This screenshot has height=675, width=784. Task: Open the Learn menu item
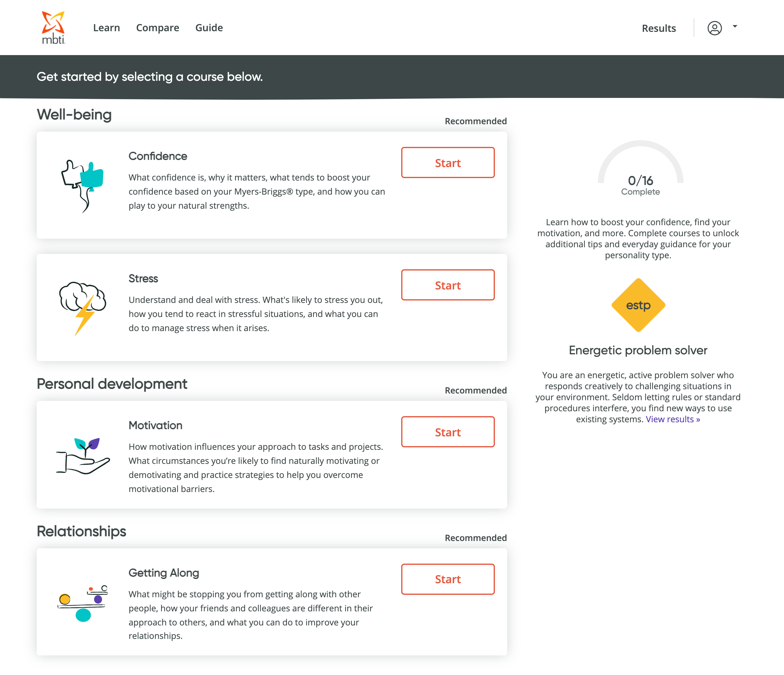tap(106, 28)
